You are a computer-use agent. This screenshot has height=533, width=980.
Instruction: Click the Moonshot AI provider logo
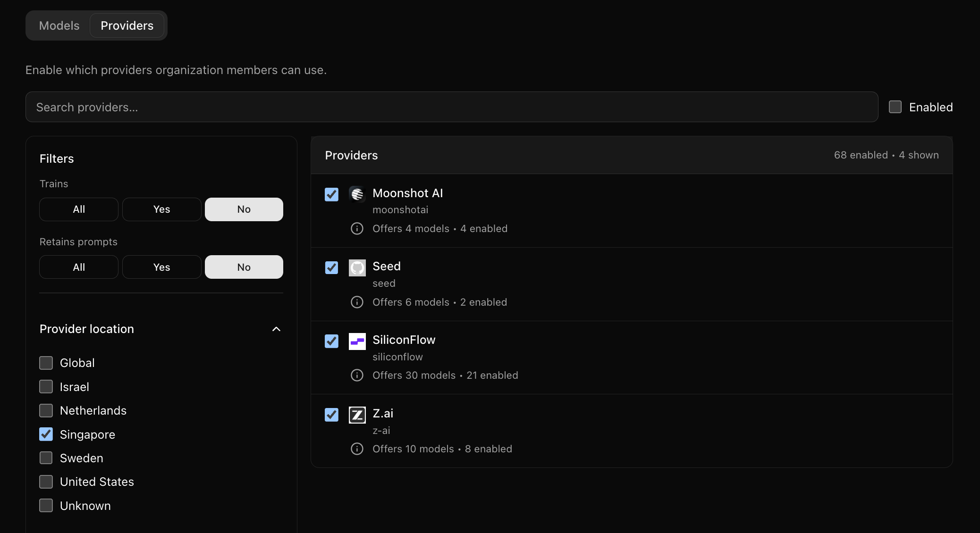tap(357, 194)
